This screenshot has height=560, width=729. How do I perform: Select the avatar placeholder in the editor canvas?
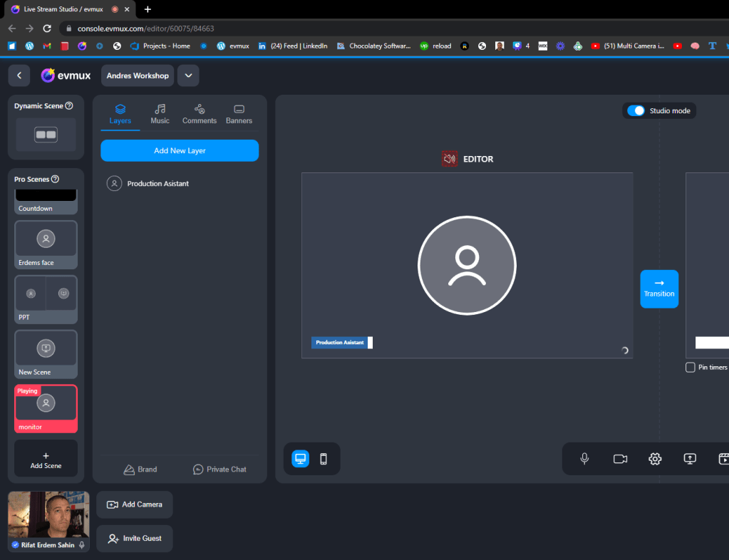click(467, 265)
